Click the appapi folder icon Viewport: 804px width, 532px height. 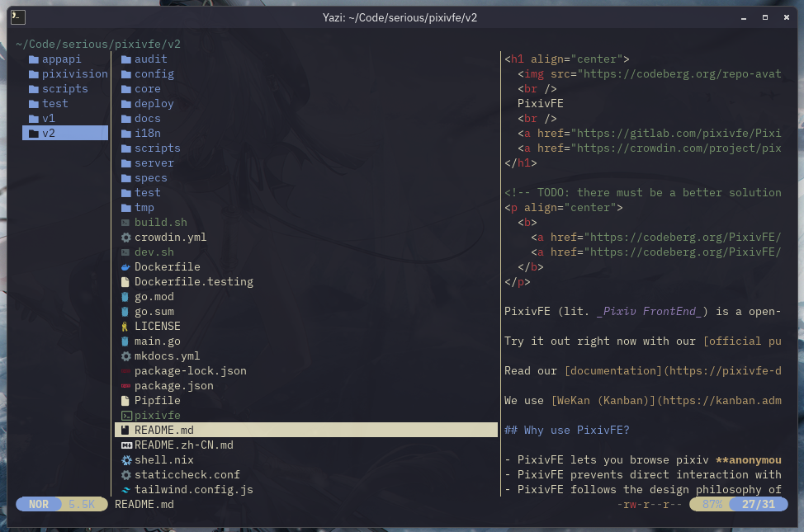[x=34, y=59]
